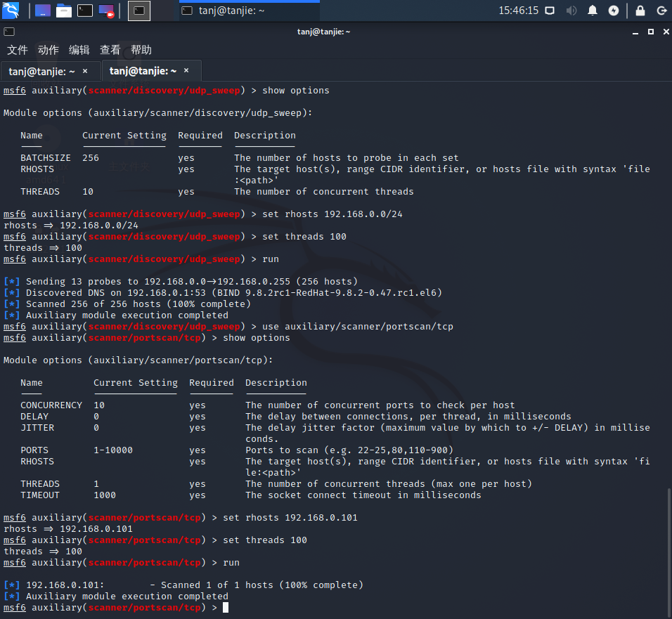Viewport: 672px width, 619px height.
Task: Click the log out session icon
Action: tap(661, 11)
